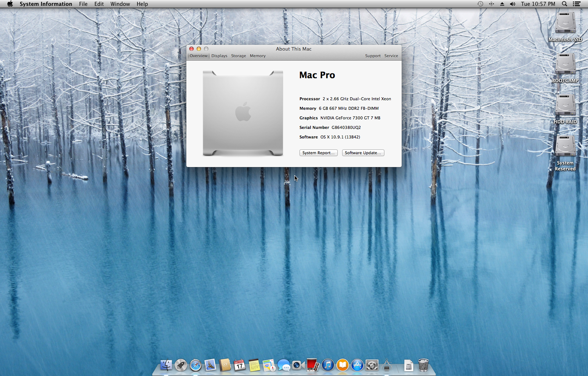Click the Mac Pro tower image

243,113
